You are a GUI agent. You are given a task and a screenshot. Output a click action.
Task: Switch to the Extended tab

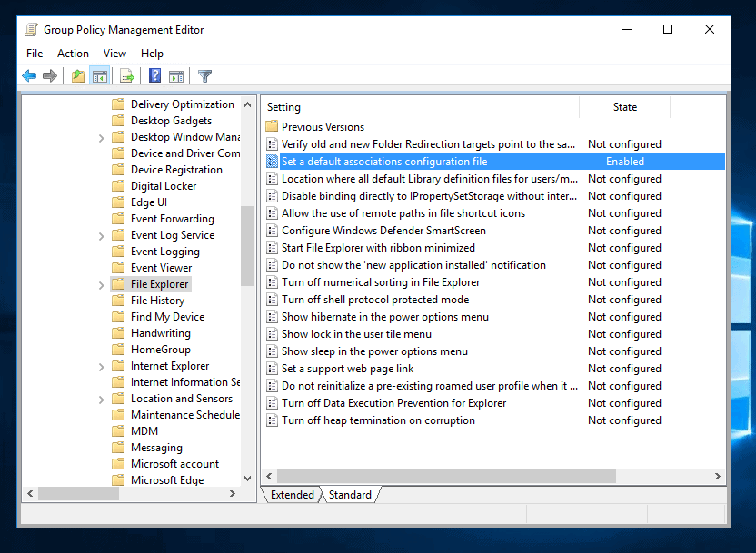[292, 495]
